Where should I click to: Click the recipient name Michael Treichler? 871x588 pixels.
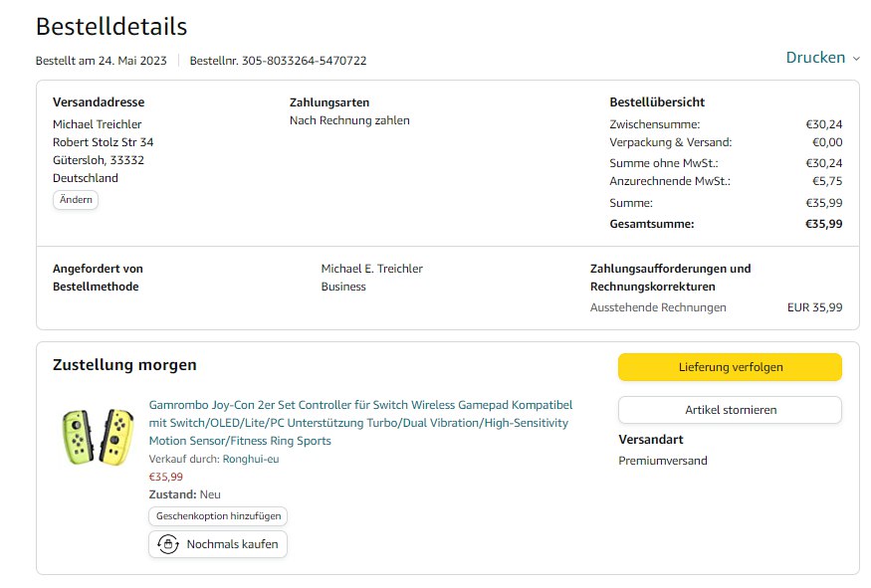[x=97, y=124]
